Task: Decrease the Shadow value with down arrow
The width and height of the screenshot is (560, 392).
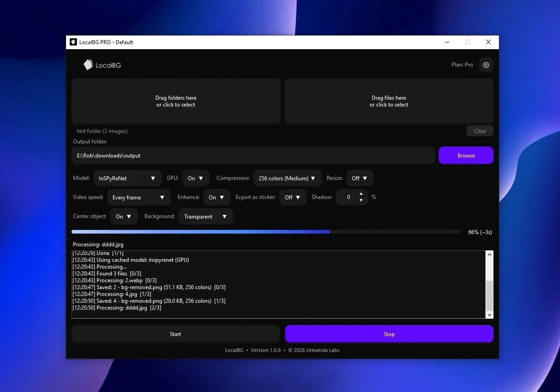Action: 361,200
